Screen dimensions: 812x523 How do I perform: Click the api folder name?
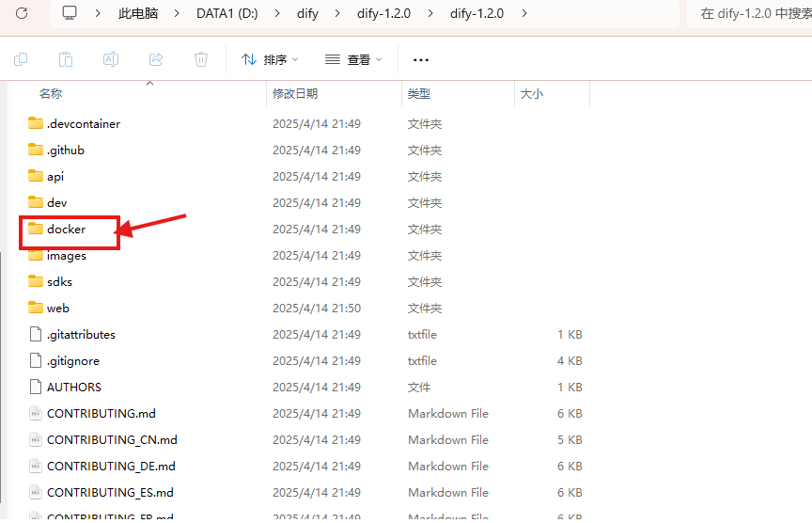(x=55, y=177)
